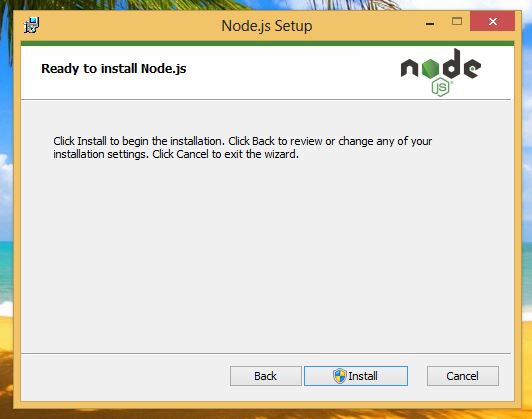This screenshot has width=532, height=419.
Task: Click the Node.js logo in the header
Action: tap(441, 72)
